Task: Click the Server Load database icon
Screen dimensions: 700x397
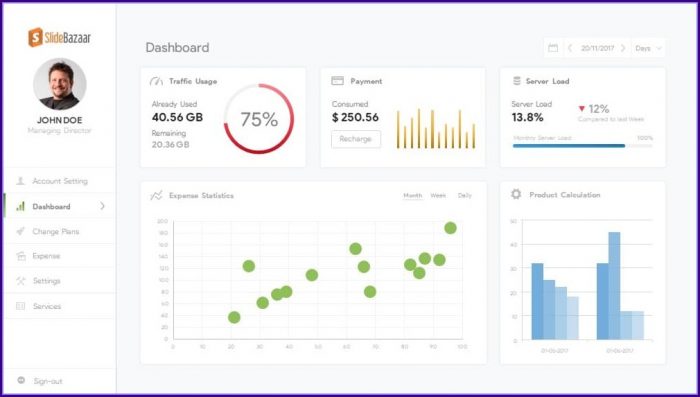Action: pos(517,81)
